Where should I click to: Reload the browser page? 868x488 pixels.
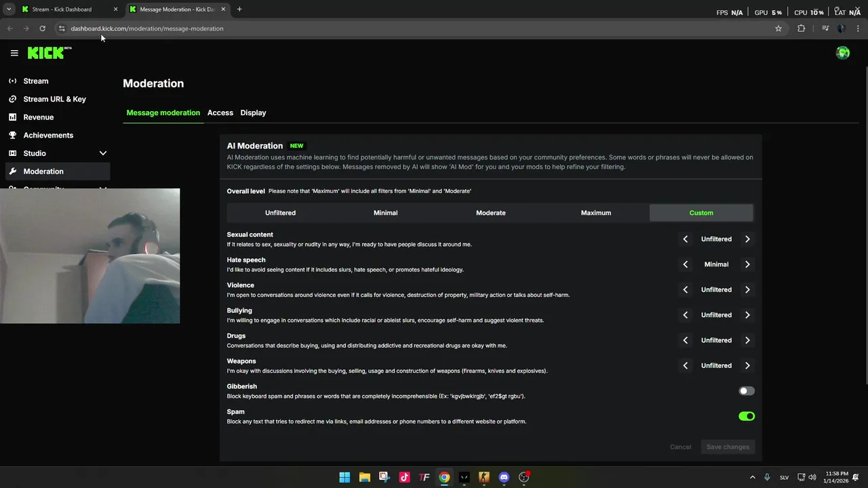pos(43,28)
